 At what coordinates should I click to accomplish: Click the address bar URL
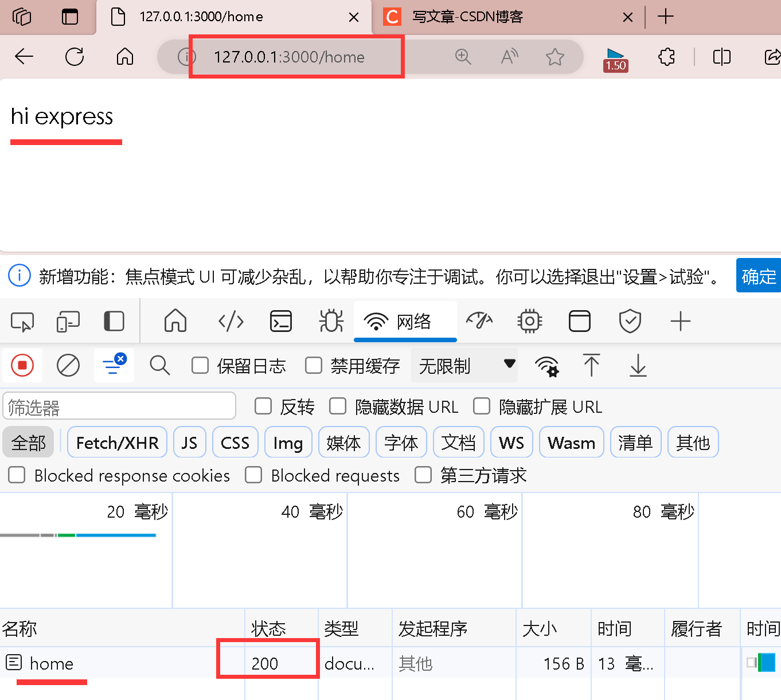[x=289, y=57]
